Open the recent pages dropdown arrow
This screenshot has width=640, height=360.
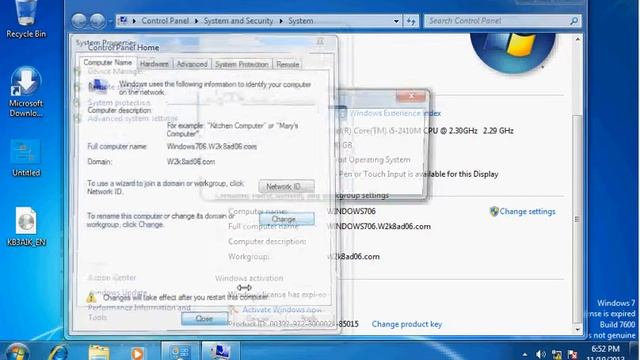point(110,21)
